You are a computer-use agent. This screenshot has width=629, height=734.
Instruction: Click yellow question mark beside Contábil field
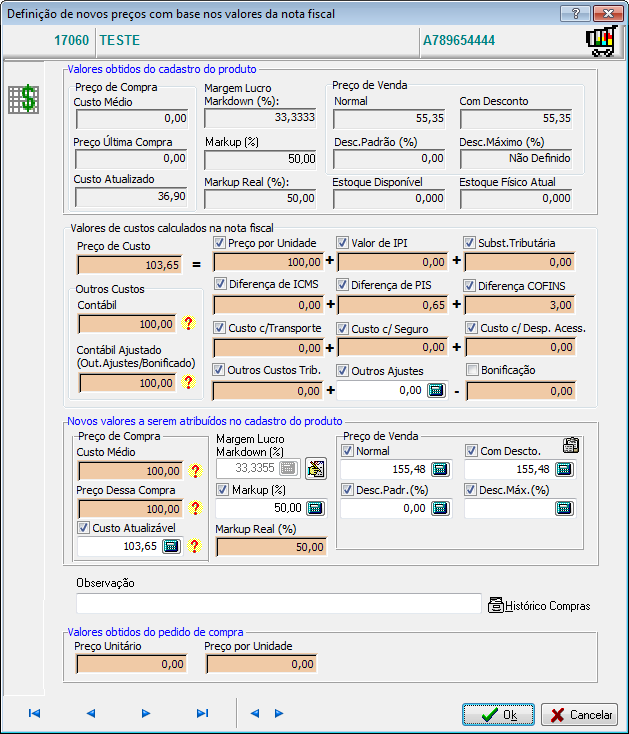(x=186, y=324)
